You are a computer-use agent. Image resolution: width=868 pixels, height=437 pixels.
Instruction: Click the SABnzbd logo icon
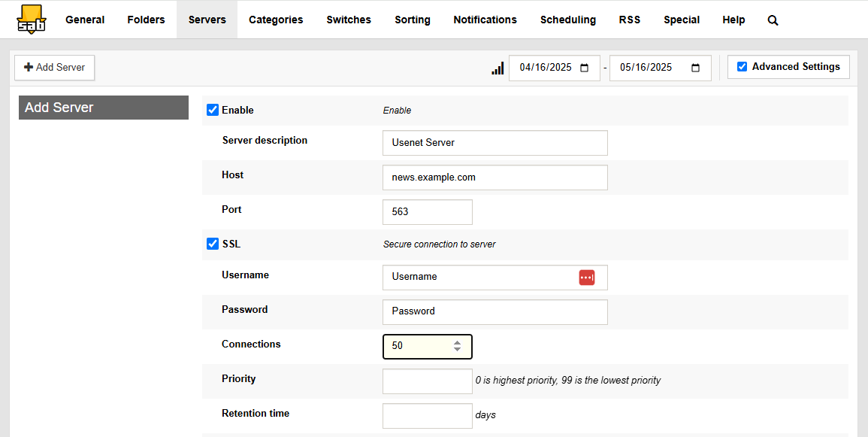click(31, 20)
